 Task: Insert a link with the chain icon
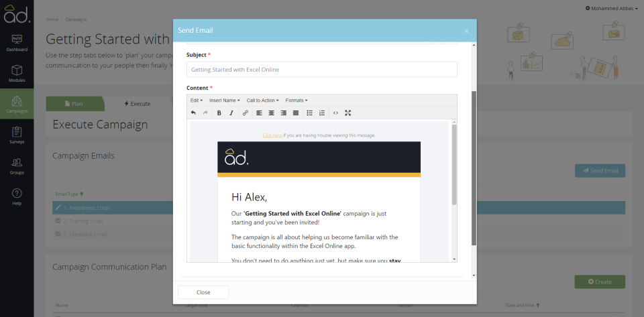click(246, 113)
